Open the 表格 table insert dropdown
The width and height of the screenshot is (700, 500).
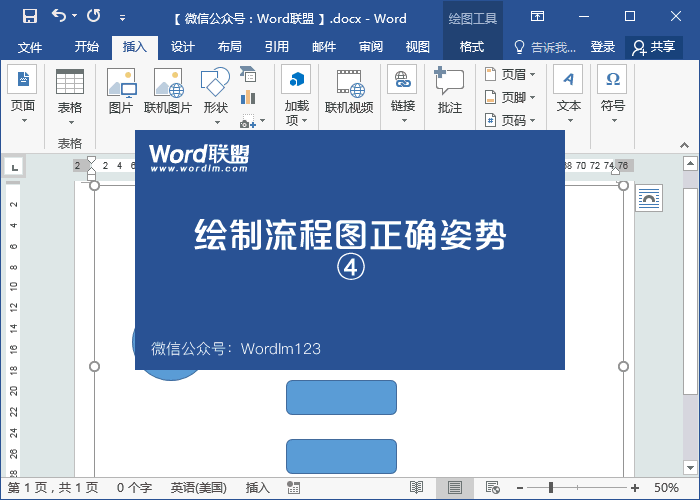(x=70, y=97)
